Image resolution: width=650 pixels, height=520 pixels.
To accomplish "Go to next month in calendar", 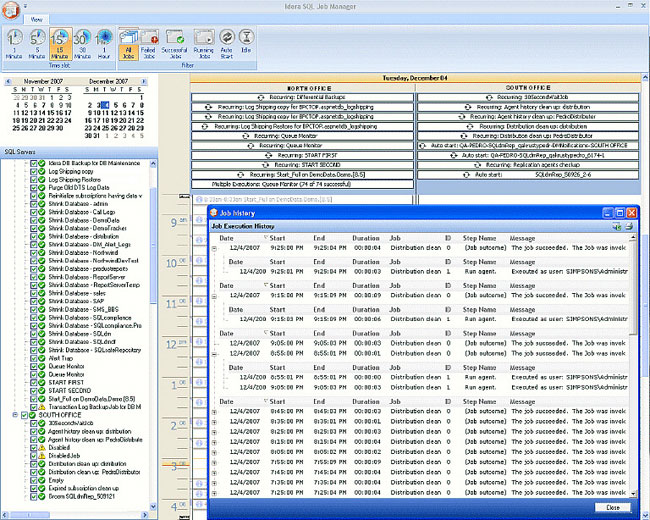I will tap(143, 82).
